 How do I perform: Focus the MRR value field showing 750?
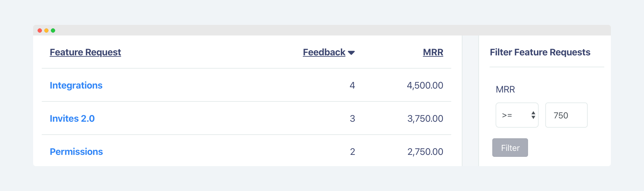(x=566, y=115)
